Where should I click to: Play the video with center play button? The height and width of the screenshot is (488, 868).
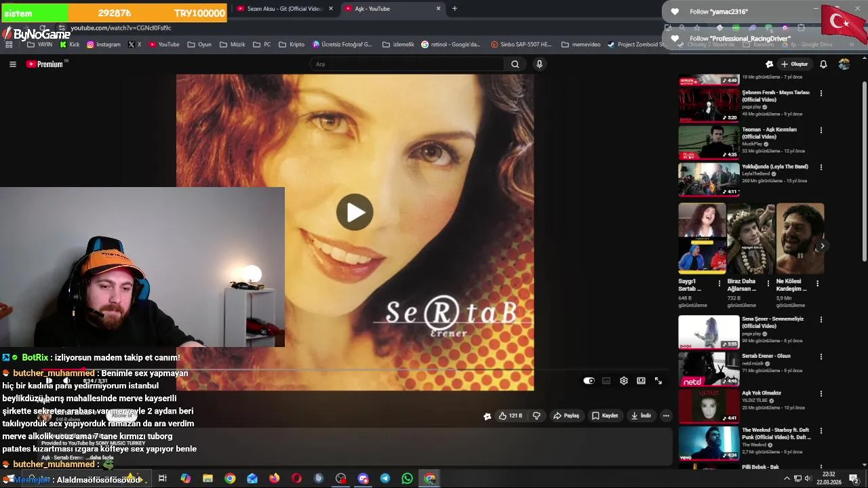[x=355, y=212]
